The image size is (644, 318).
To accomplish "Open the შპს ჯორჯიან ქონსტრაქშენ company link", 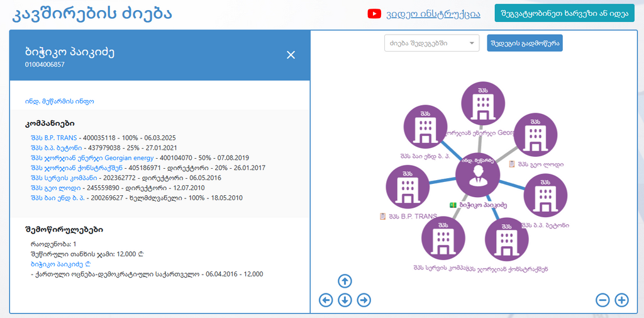I will tap(76, 168).
